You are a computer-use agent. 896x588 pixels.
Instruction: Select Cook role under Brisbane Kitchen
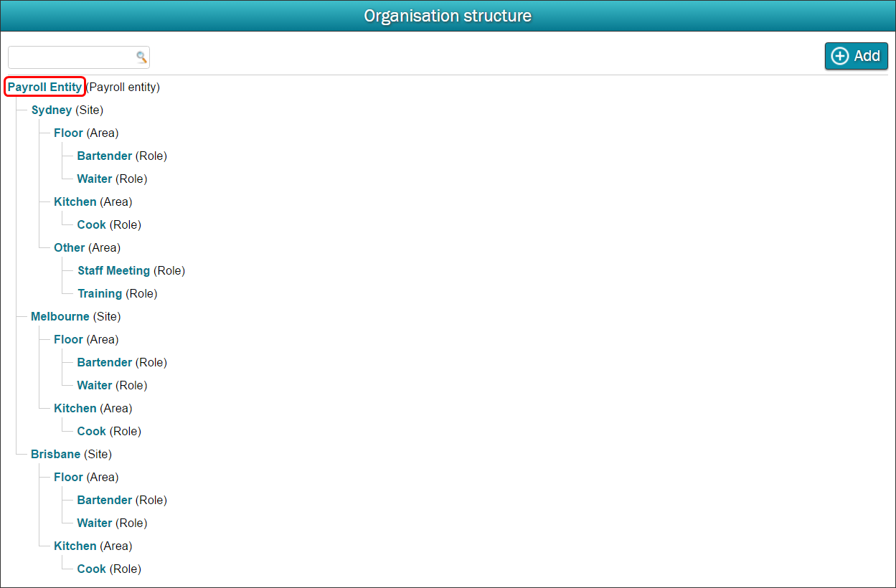(x=92, y=569)
